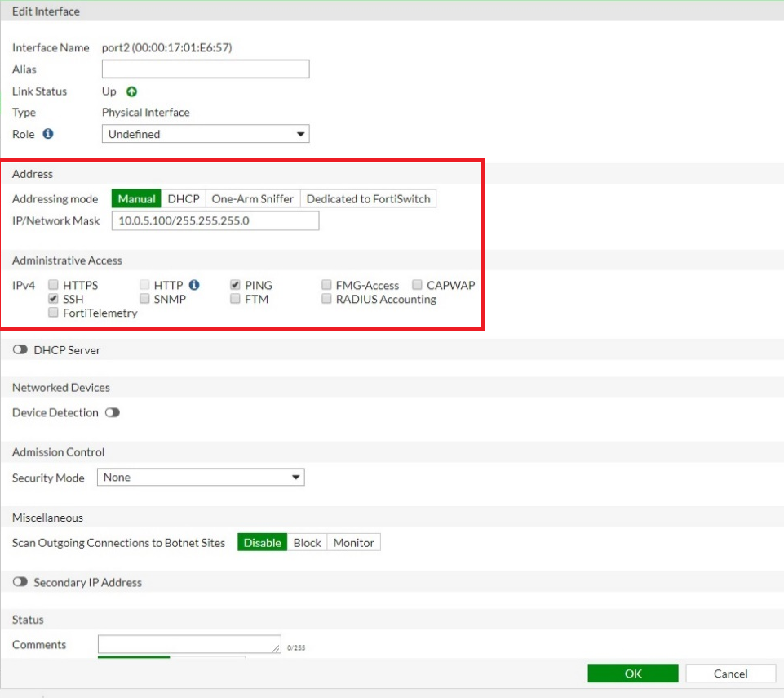This screenshot has height=698, width=784.
Task: Choose Block for botnet site scanning
Action: (x=307, y=541)
